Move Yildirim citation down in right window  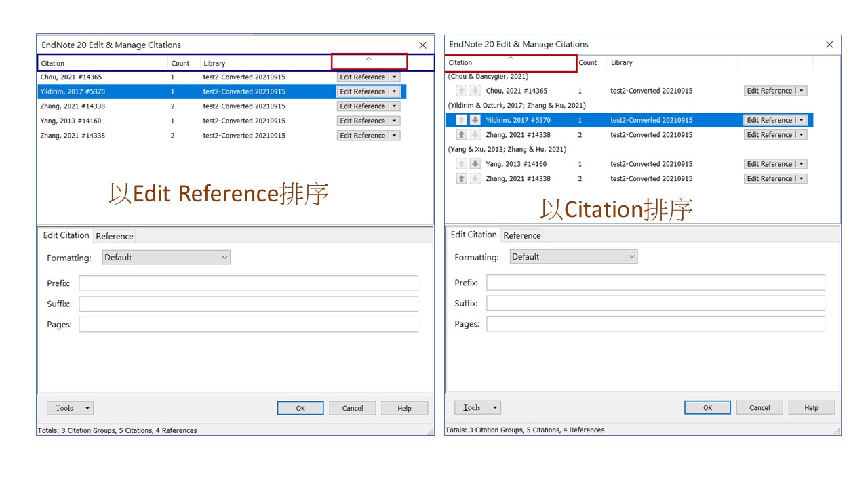point(475,120)
